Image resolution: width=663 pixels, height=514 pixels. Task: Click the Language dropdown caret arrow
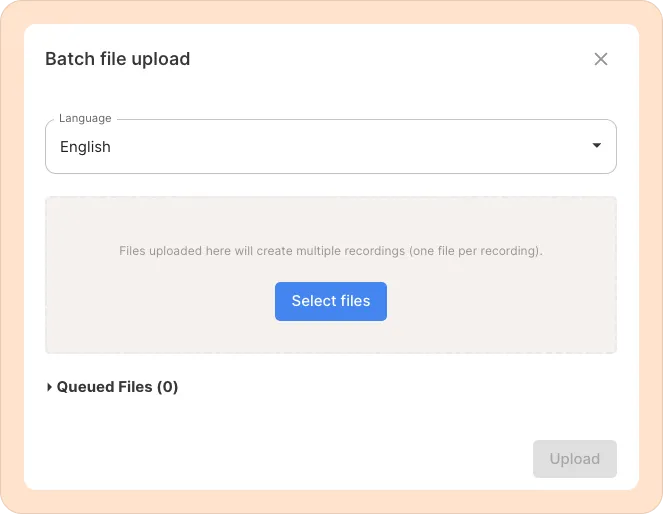point(597,146)
